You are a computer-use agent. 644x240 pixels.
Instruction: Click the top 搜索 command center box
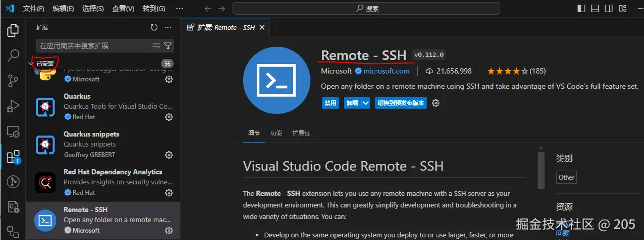pos(367,8)
